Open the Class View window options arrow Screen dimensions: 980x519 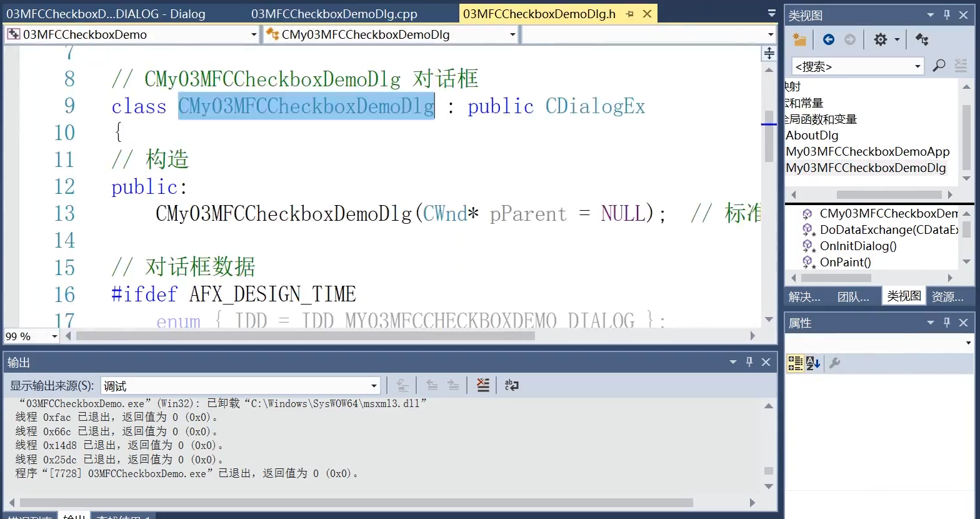[x=931, y=15]
